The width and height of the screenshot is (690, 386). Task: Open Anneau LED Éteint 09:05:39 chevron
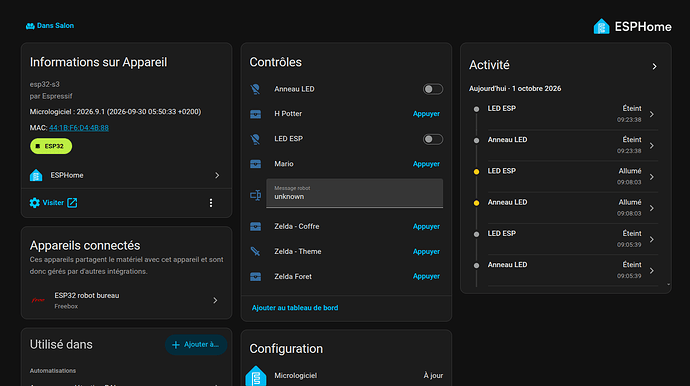pyautogui.click(x=652, y=271)
